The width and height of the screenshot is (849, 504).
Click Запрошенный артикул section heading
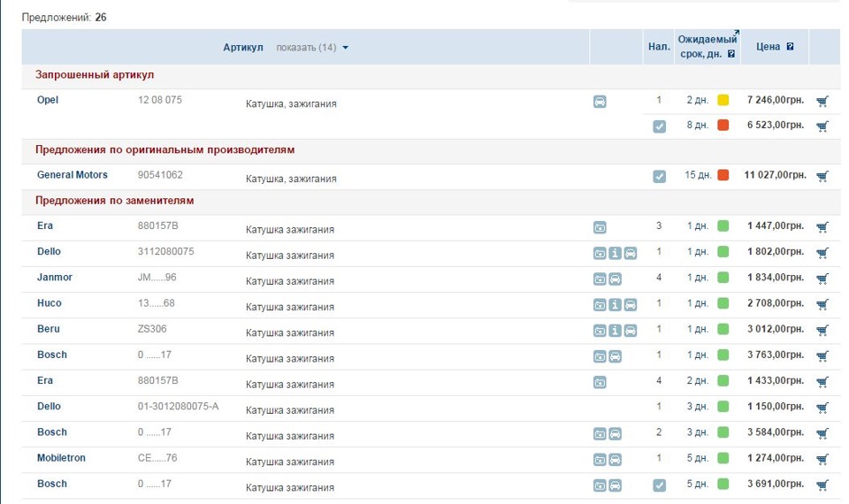(x=95, y=74)
